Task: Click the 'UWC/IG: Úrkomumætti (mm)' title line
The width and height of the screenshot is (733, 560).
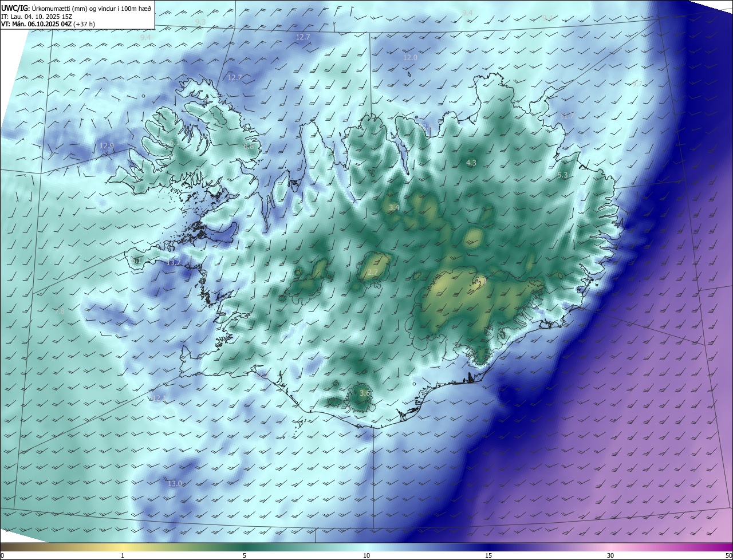Action: pos(77,7)
